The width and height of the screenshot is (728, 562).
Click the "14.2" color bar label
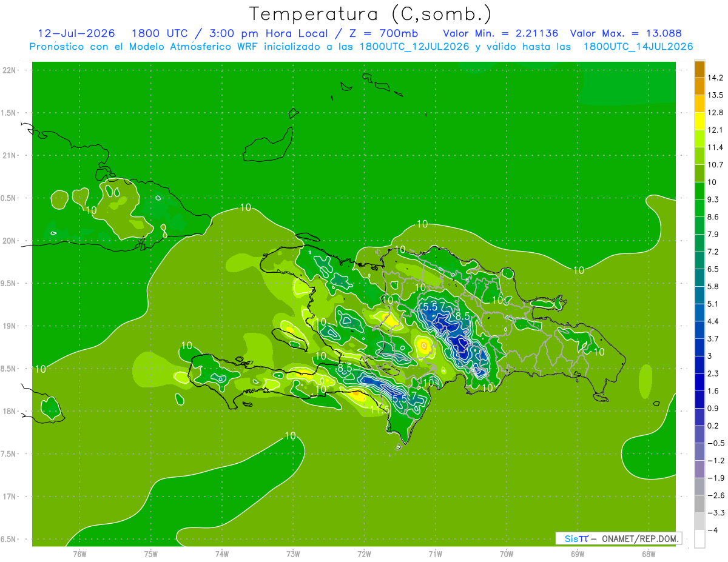coord(715,78)
